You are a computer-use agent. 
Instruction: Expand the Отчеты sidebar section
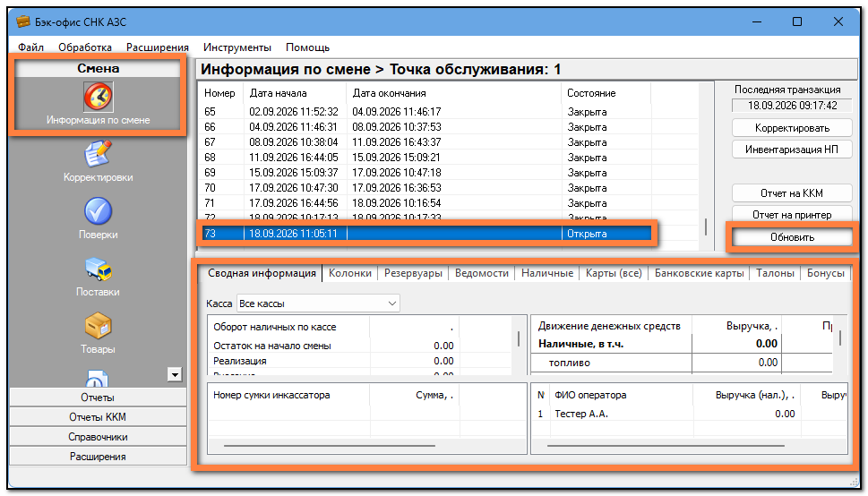(x=98, y=398)
